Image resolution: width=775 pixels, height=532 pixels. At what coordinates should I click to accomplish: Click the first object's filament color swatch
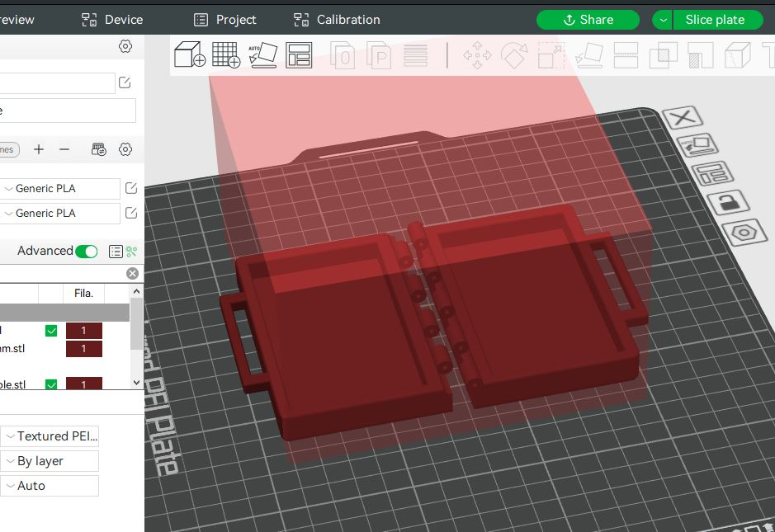[x=84, y=331]
